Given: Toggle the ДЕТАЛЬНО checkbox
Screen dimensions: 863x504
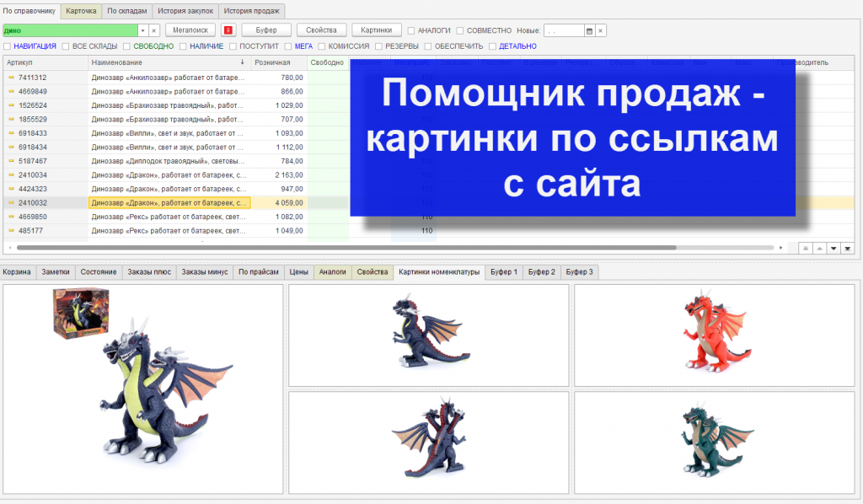Looking at the screenshot, I should (492, 46).
